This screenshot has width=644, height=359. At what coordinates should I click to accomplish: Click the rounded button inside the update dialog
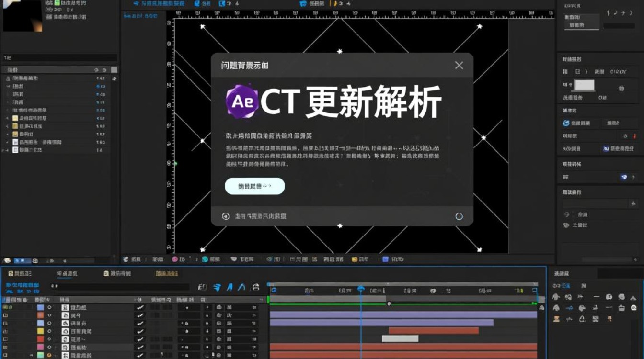click(254, 186)
